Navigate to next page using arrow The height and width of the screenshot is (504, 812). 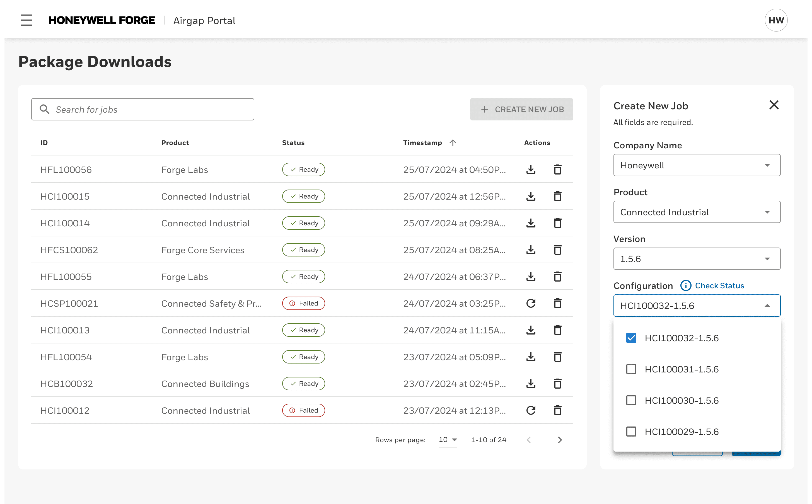[559, 440]
